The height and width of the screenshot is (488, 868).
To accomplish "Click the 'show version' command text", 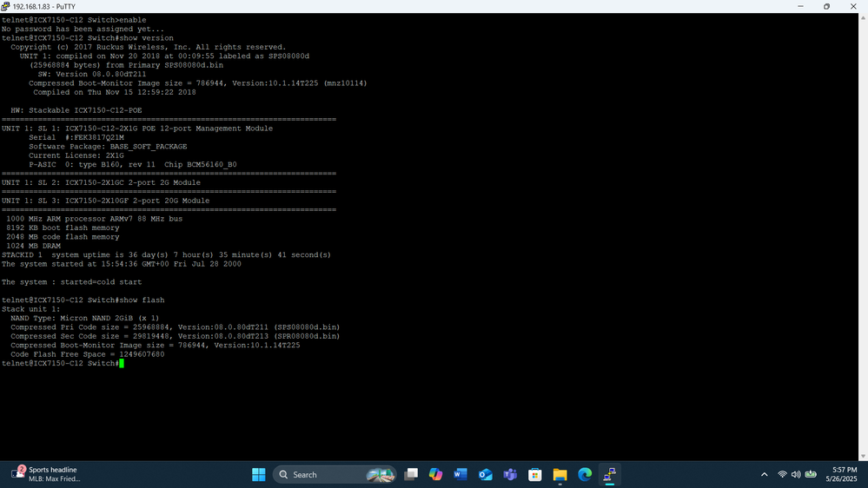I will [x=146, y=38].
